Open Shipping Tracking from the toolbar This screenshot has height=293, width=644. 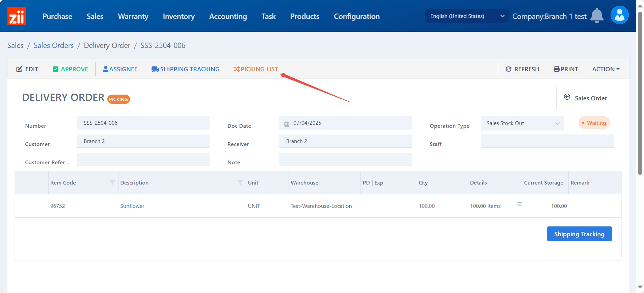(x=185, y=69)
